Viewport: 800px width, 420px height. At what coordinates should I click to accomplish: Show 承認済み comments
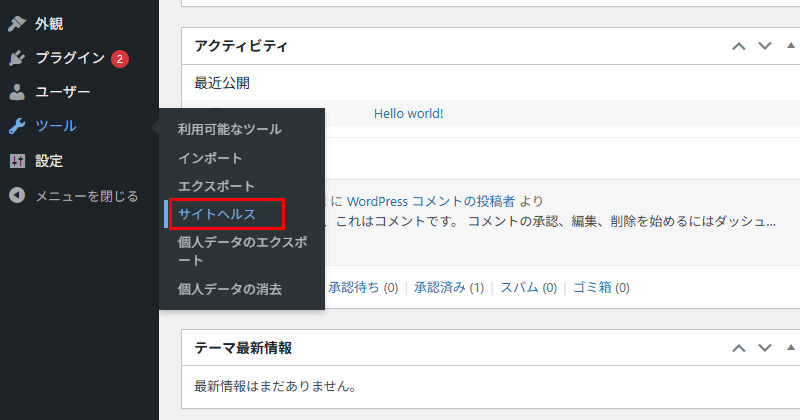point(440,288)
